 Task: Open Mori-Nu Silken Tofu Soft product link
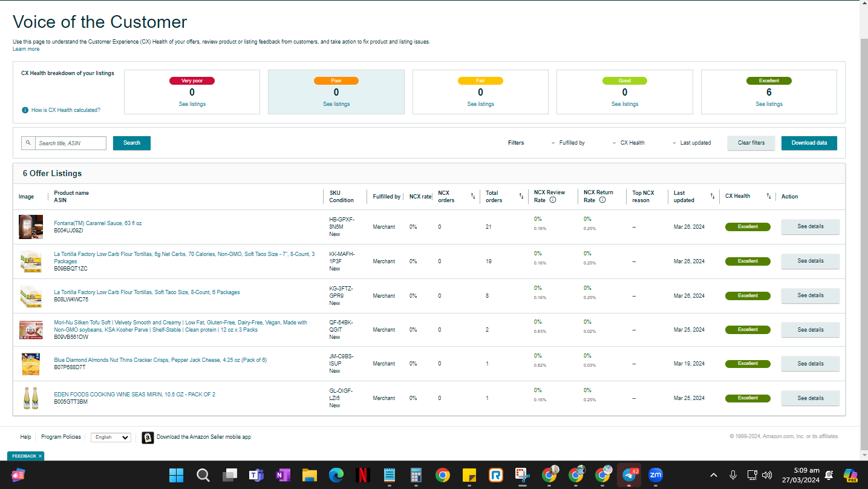(x=181, y=326)
